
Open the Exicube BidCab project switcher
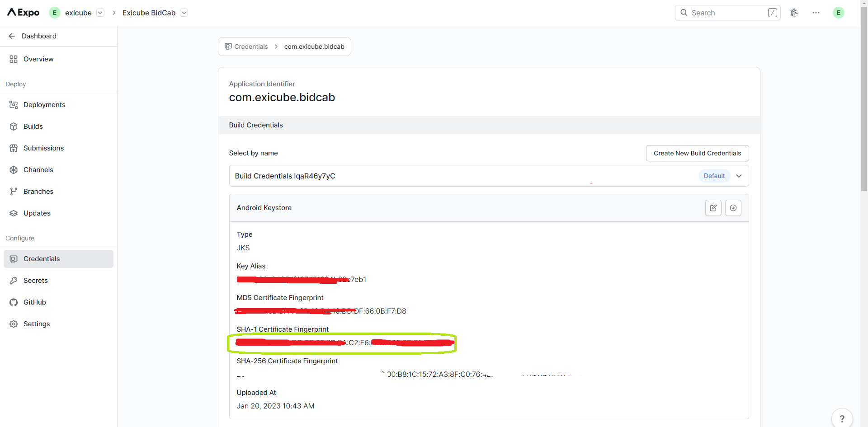[x=184, y=13]
